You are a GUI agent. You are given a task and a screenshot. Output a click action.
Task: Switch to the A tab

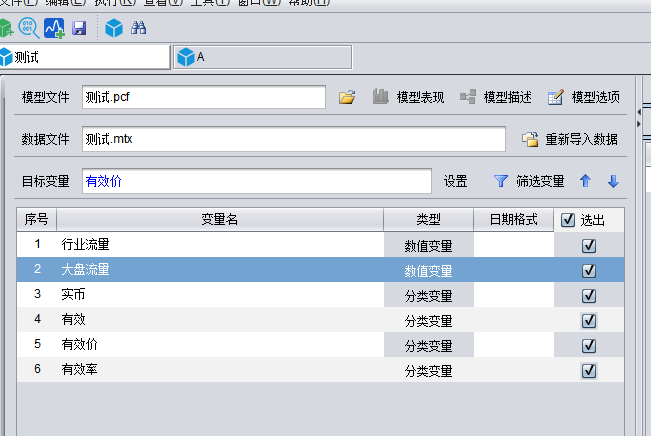coord(262,57)
